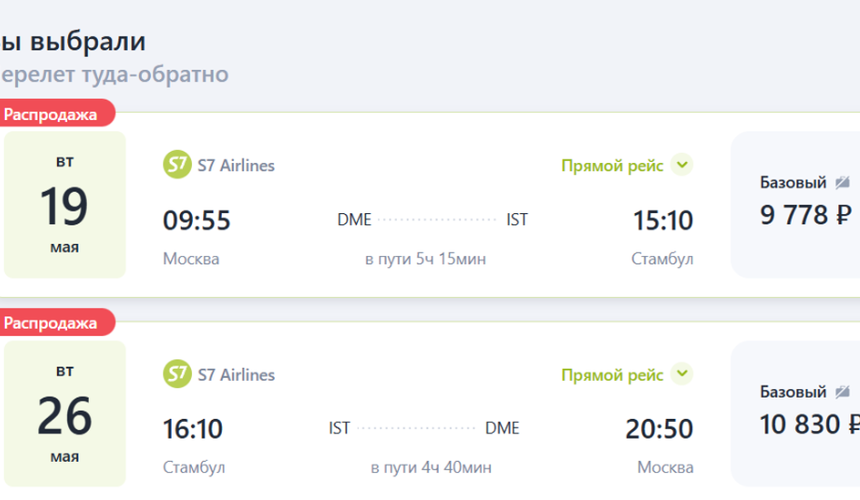Click the S7 logo on the 19 May flight
Screen dimensions: 860x500
point(177,165)
